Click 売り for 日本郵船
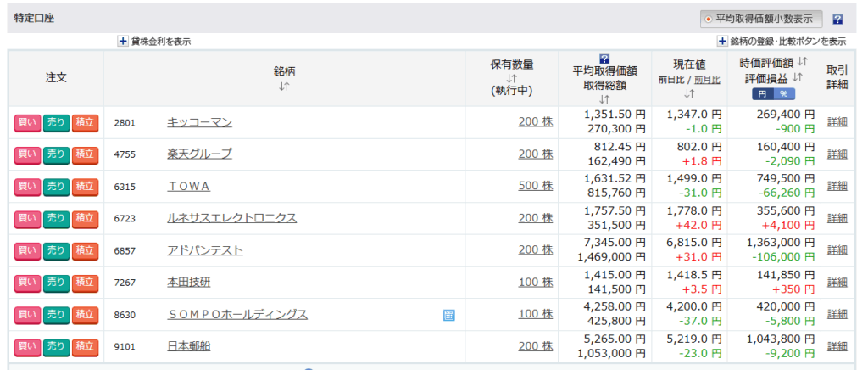This screenshot has width=868, height=370. (56, 347)
